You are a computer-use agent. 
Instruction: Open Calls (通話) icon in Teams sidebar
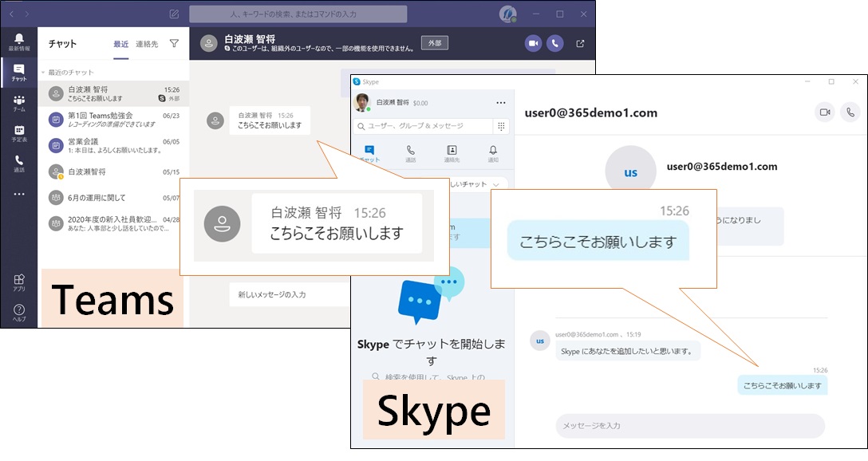pos(19,164)
